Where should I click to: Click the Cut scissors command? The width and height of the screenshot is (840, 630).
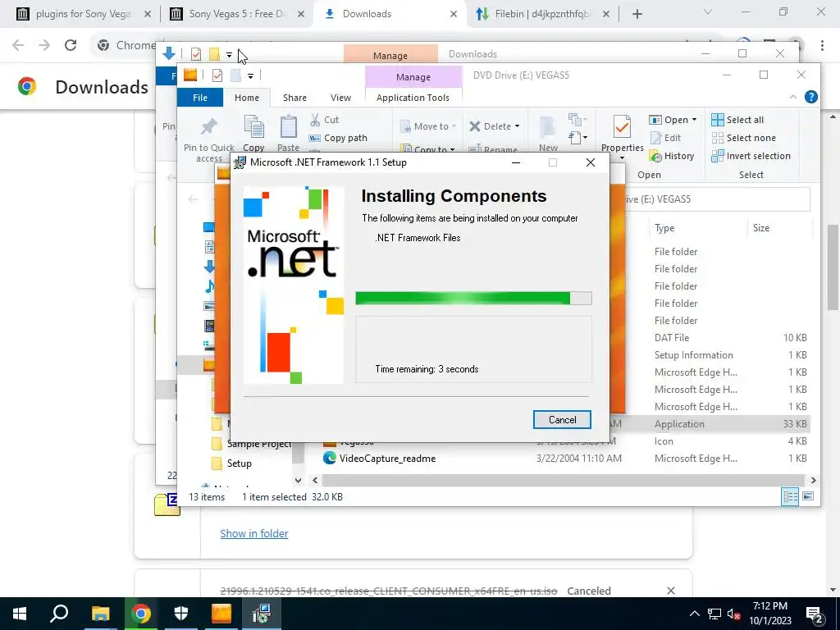[324, 120]
